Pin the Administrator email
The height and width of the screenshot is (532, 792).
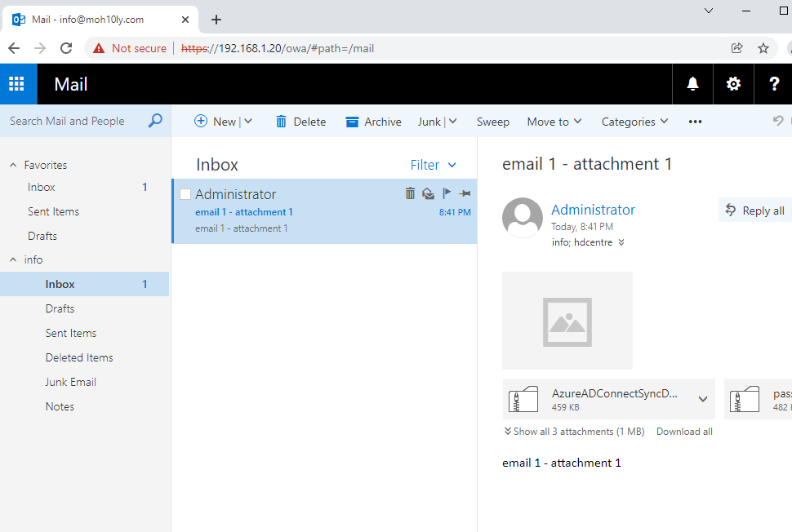click(x=465, y=193)
